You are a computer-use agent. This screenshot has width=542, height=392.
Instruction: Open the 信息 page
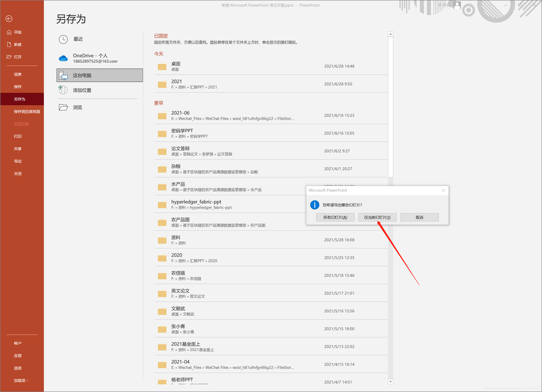(x=22, y=74)
